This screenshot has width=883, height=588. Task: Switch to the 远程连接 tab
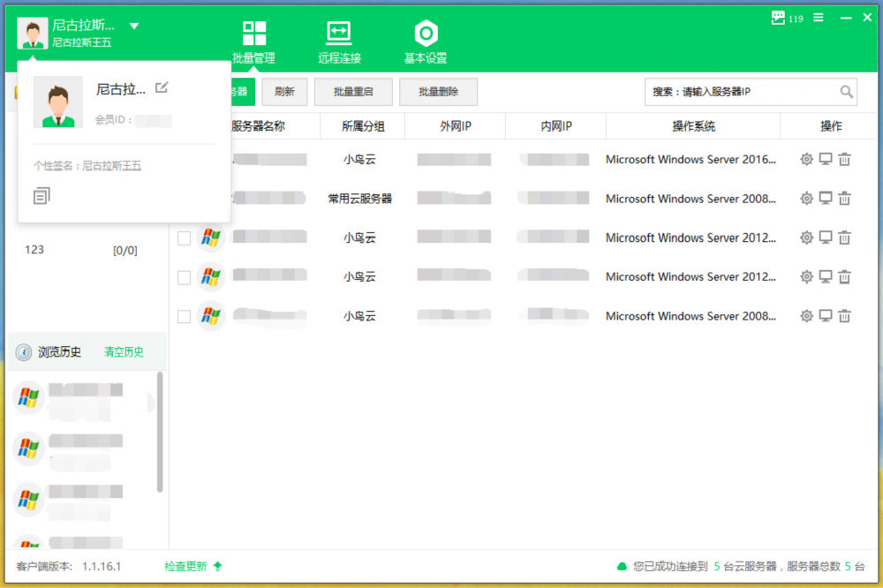[x=339, y=42]
